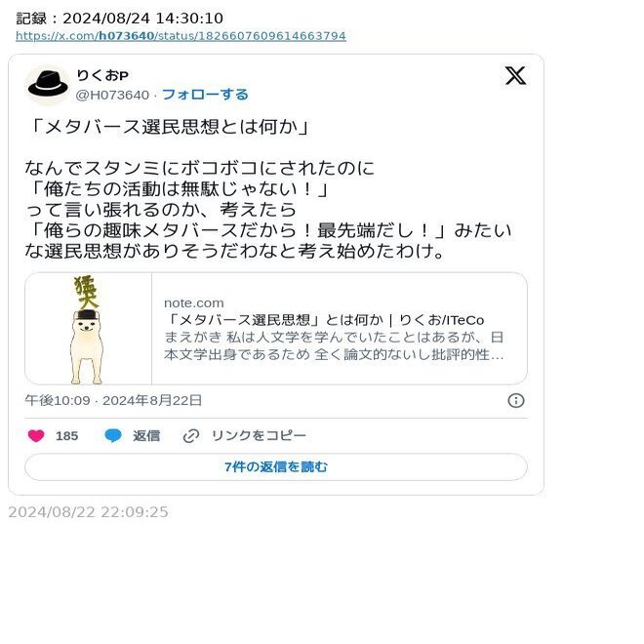Open 7件の返信を読む replies button
Screen dimensions: 644x644
(276, 467)
